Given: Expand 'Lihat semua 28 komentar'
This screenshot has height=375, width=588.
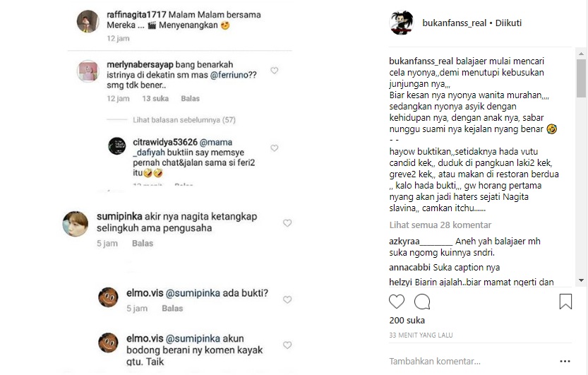Looking at the screenshot, I should (x=440, y=225).
